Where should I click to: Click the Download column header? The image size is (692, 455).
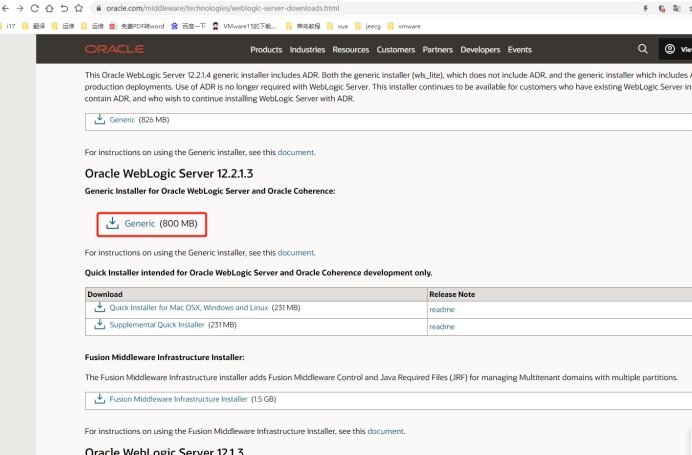point(105,294)
